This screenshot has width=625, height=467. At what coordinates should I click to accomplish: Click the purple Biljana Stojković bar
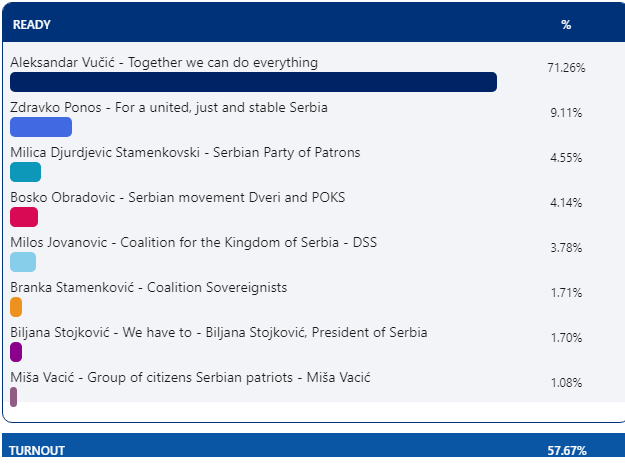16,352
